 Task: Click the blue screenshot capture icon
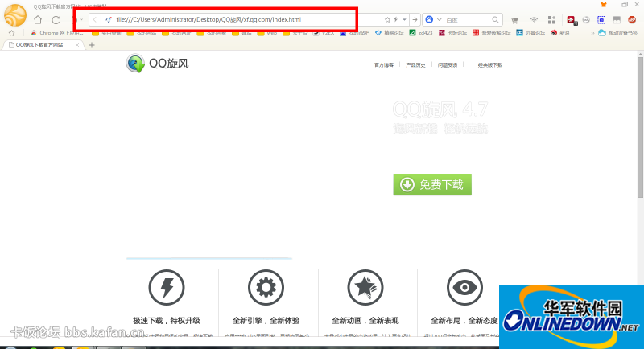(601, 19)
